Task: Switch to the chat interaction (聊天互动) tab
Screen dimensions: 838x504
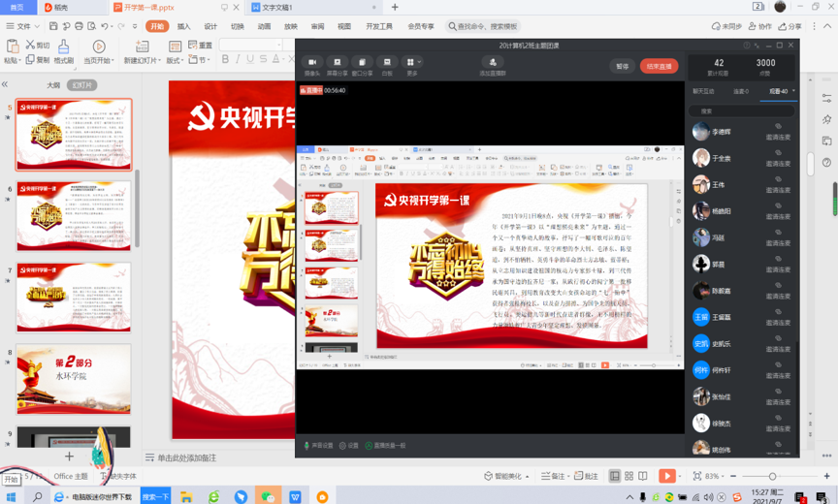Action: [703, 91]
